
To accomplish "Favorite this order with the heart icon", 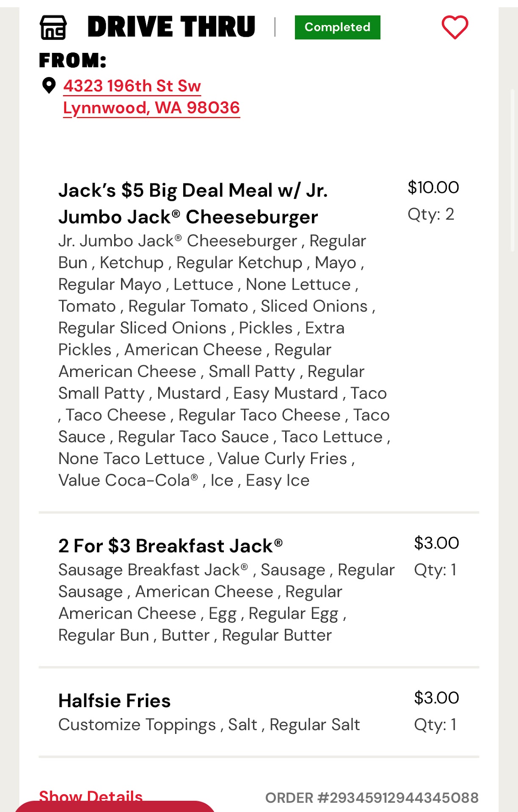I will [x=455, y=27].
